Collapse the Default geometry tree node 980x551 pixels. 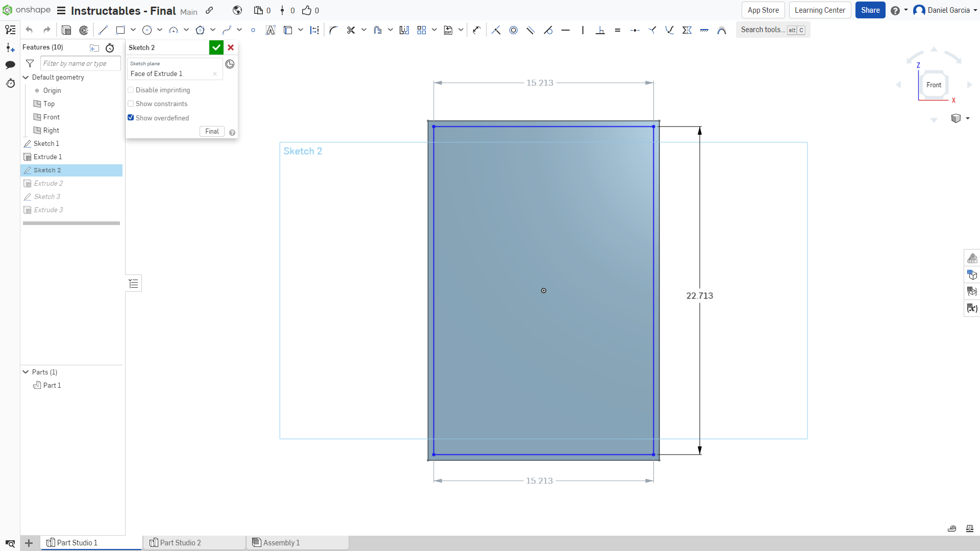(25, 77)
